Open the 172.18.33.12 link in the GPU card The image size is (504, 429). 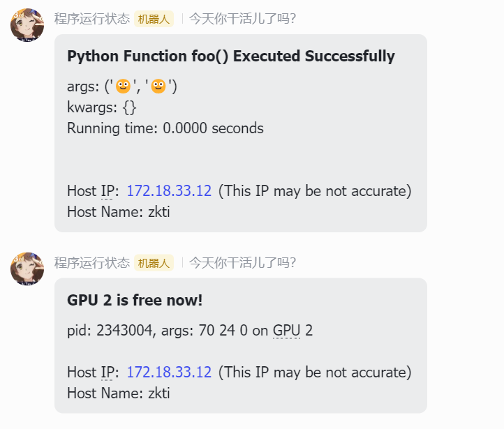pyautogui.click(x=169, y=372)
